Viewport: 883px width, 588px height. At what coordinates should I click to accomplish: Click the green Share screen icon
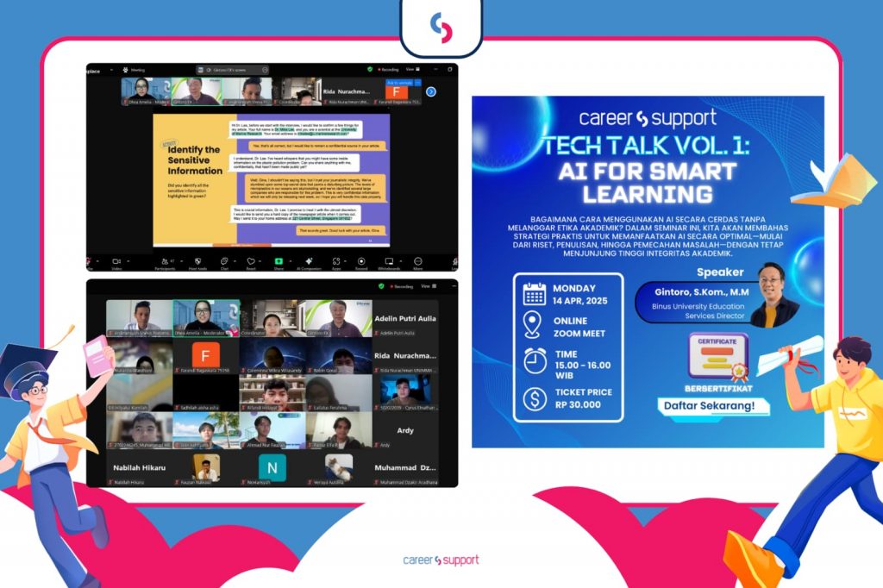[x=279, y=261]
